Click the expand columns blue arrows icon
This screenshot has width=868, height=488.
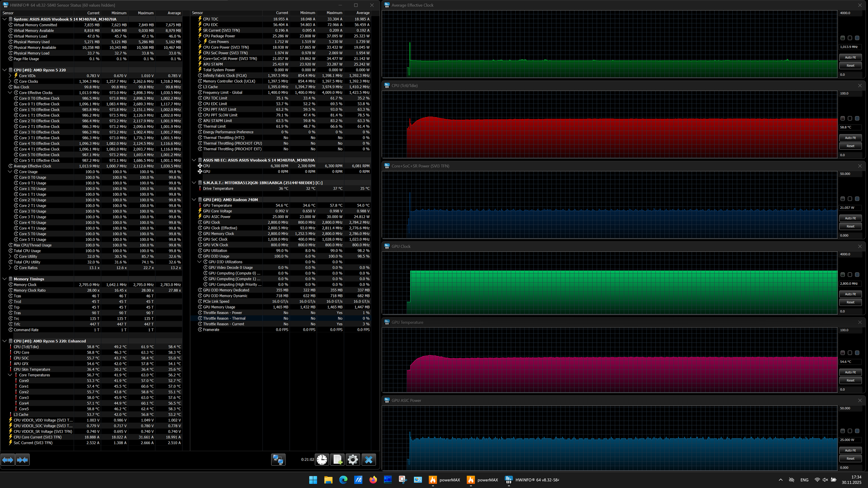coord(8,460)
